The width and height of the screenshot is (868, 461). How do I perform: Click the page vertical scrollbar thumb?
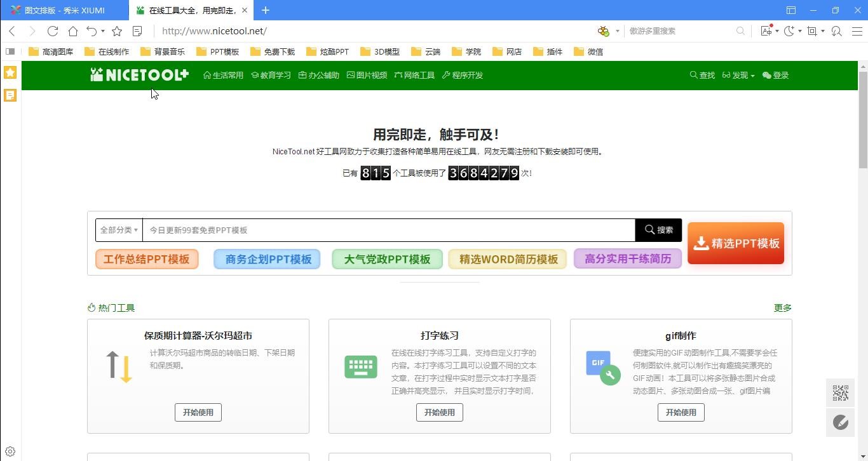(863, 121)
